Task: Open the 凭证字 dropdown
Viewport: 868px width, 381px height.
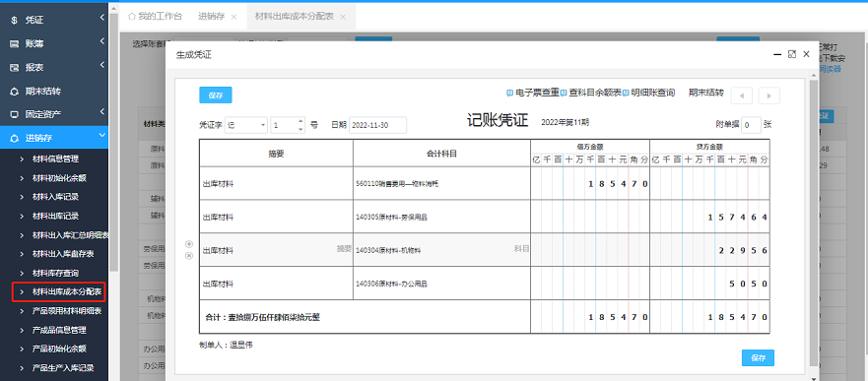Action: [246, 125]
